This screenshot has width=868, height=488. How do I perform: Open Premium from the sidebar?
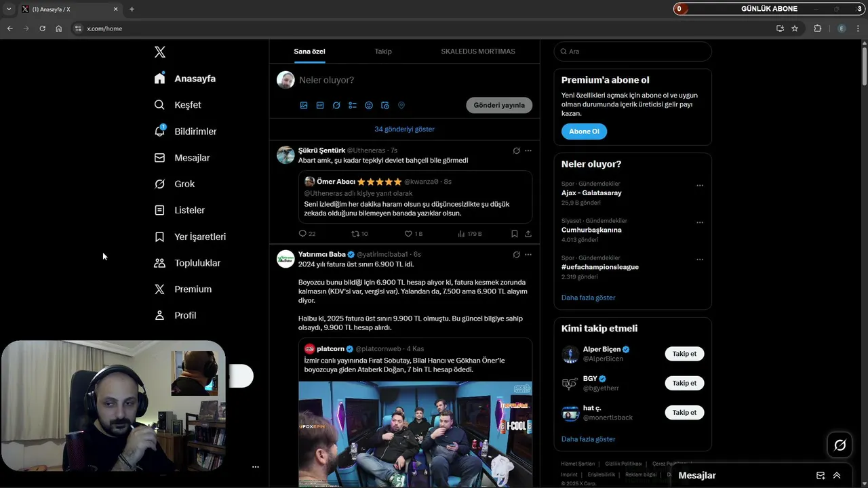[x=183, y=289]
